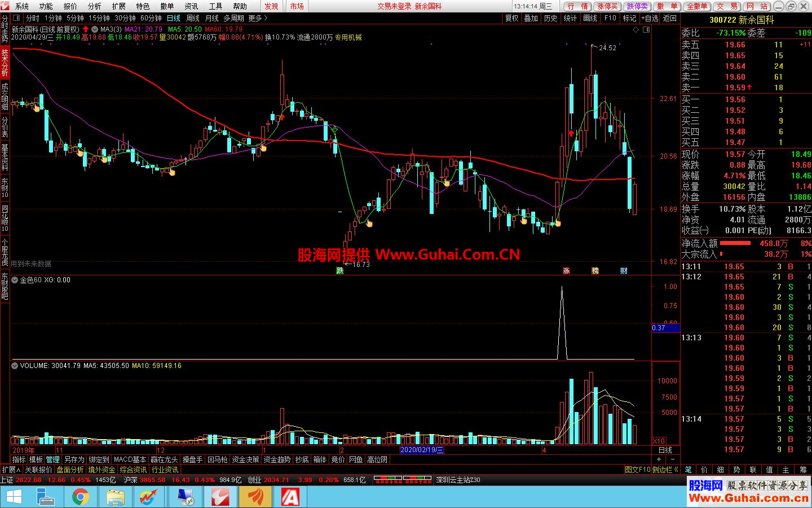Open the remote desktop taskbar icon
812x508 pixels.
pos(185,497)
